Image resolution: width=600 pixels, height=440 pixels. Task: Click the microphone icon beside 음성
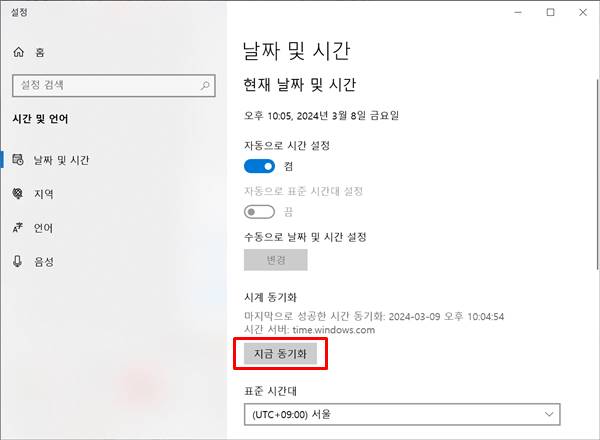click(x=18, y=261)
